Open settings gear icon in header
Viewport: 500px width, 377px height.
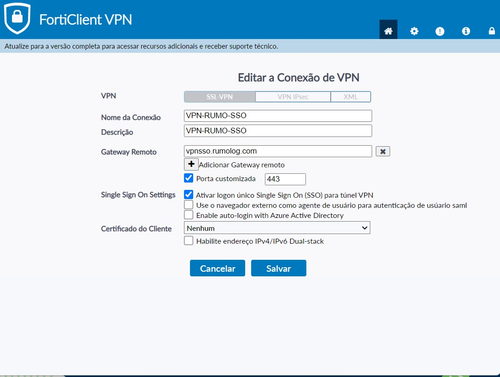pyautogui.click(x=414, y=31)
